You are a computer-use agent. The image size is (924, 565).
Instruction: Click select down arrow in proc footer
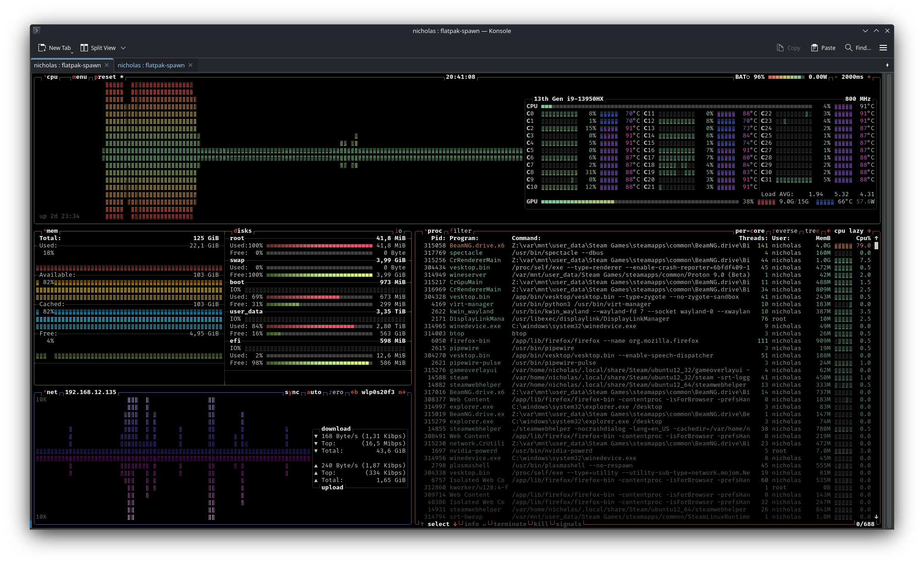click(x=455, y=524)
